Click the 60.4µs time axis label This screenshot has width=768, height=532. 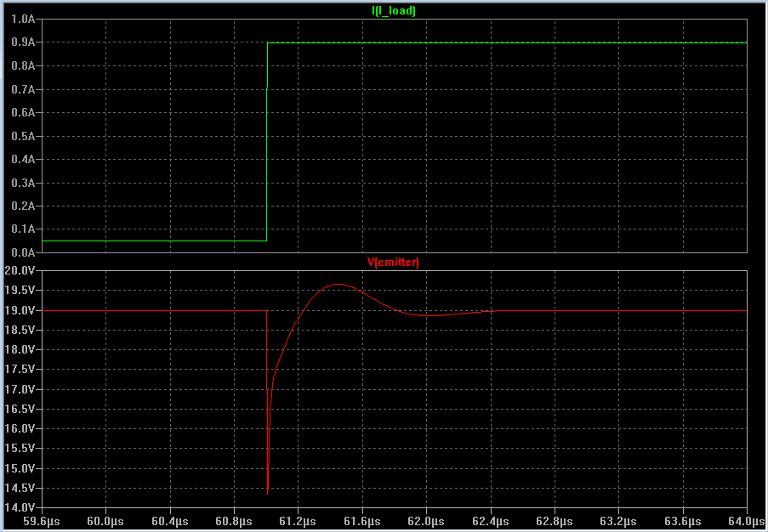[170, 521]
